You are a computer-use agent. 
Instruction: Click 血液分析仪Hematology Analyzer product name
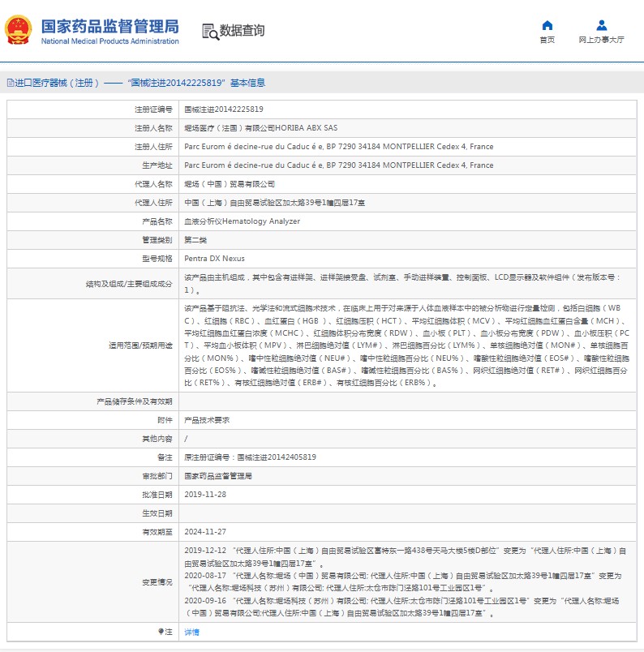click(x=243, y=221)
